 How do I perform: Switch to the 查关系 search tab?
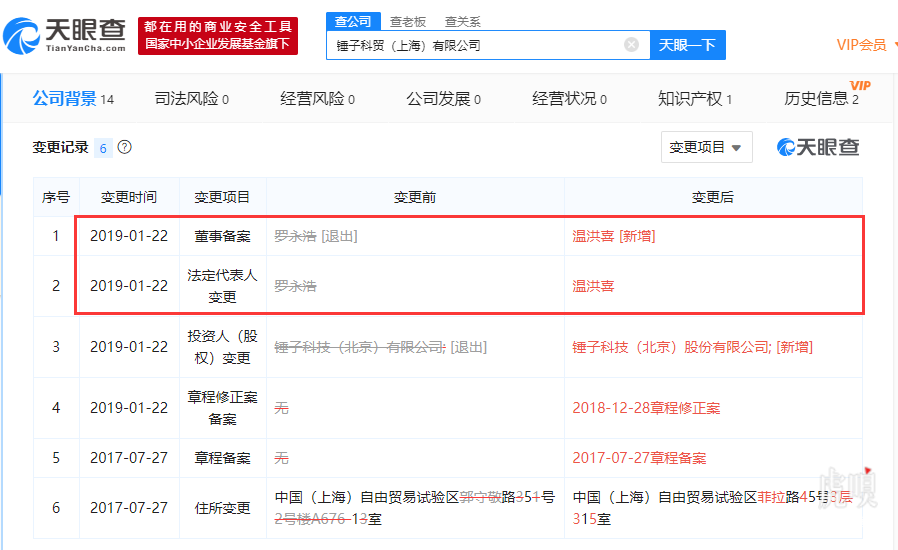click(462, 22)
